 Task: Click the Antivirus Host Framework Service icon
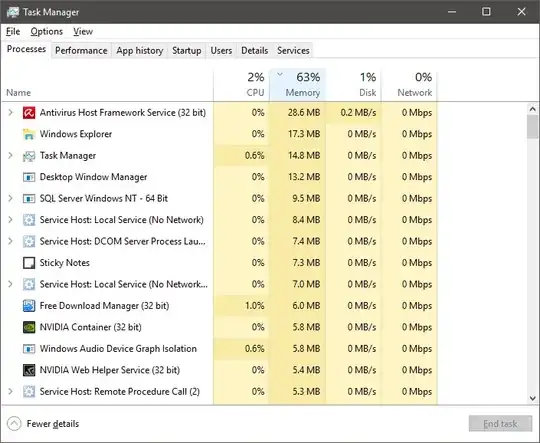pyautogui.click(x=29, y=113)
